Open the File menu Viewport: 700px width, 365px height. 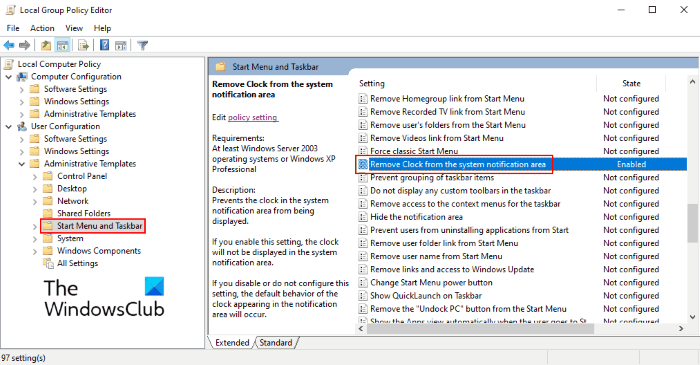(13, 28)
